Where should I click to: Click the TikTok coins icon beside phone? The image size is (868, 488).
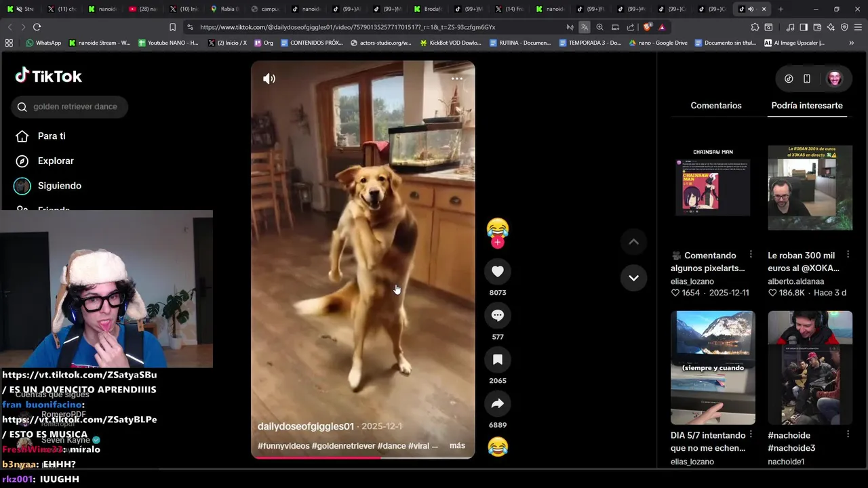tap(789, 79)
